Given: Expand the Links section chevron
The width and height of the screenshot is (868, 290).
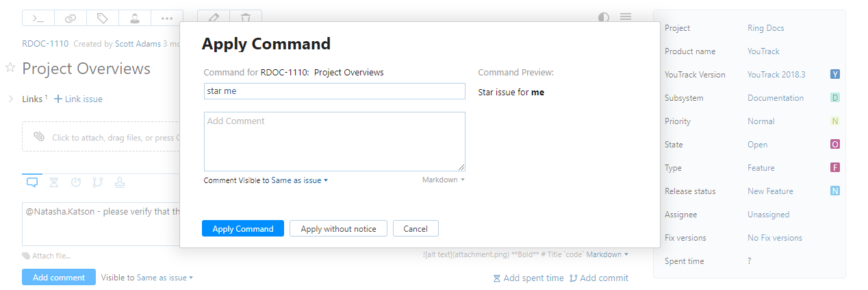Looking at the screenshot, I should [x=10, y=99].
